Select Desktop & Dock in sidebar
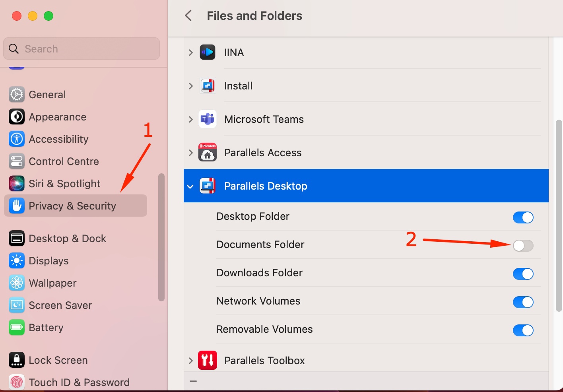The height and width of the screenshot is (392, 563). [76, 239]
